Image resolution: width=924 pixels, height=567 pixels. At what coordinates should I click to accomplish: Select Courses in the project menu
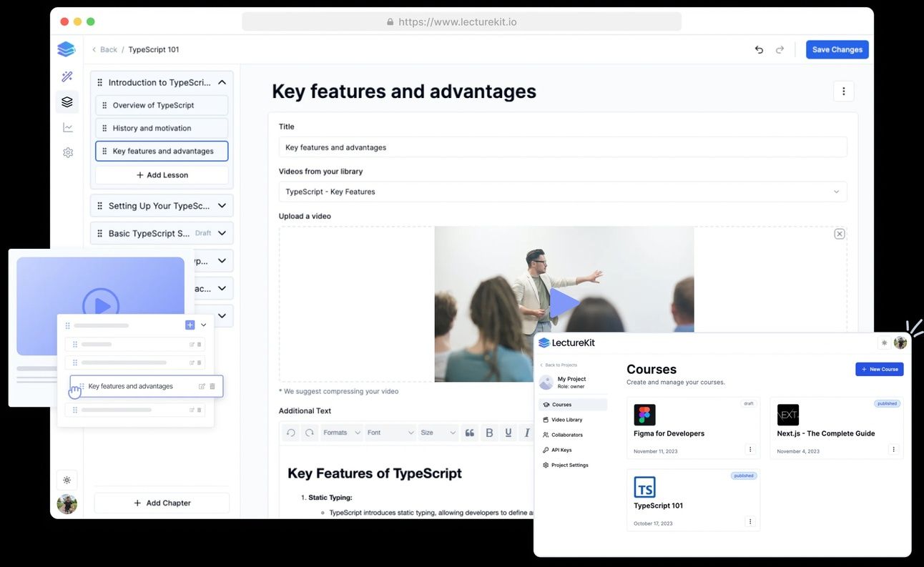click(x=573, y=405)
